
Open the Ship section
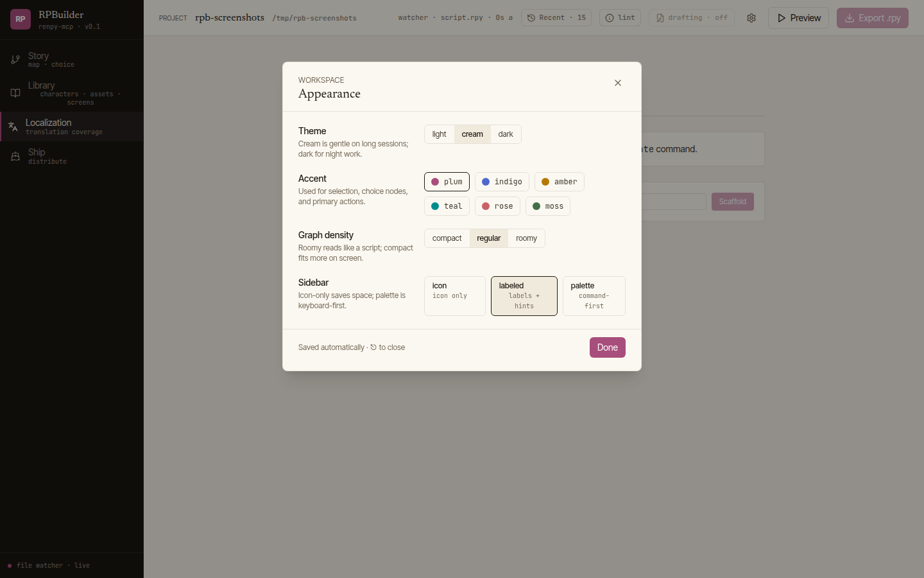(72, 156)
